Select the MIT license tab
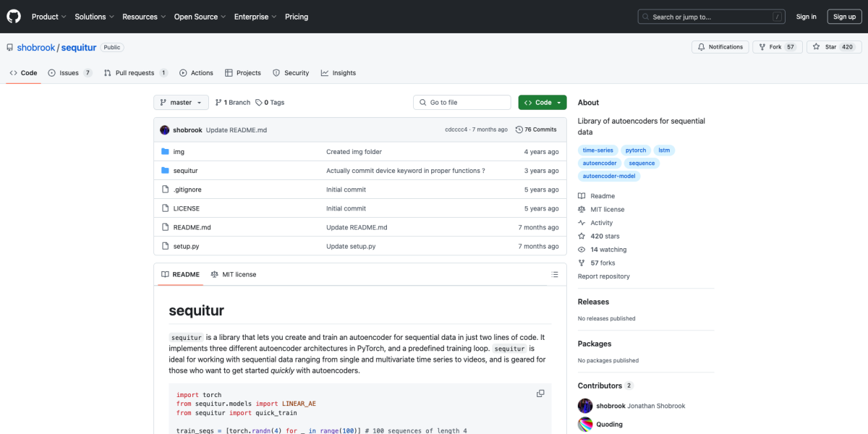Image resolution: width=868 pixels, height=434 pixels. 233,275
